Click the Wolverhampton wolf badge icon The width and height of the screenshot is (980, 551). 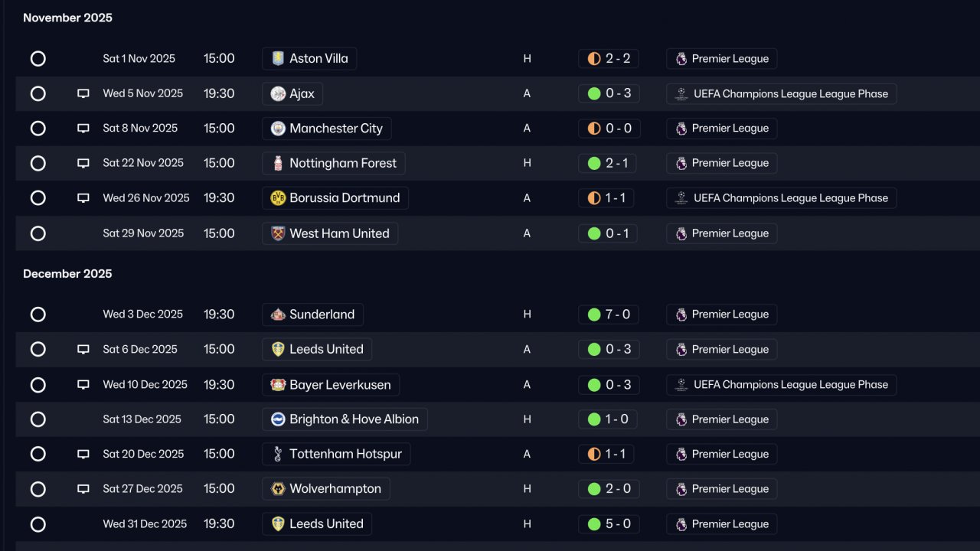tap(278, 489)
